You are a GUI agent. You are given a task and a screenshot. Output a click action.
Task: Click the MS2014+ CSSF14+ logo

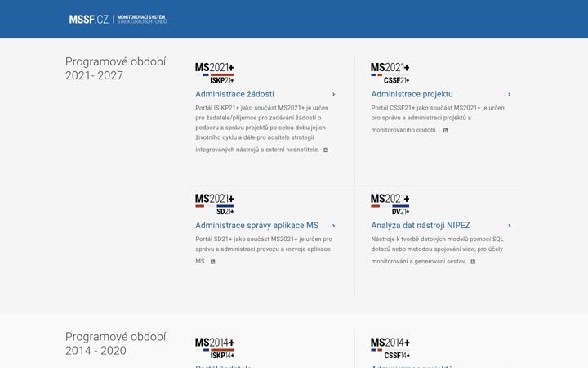tap(390, 348)
